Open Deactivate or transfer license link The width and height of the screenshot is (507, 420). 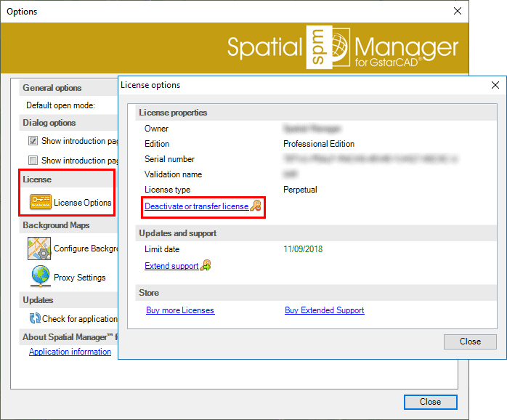point(196,207)
